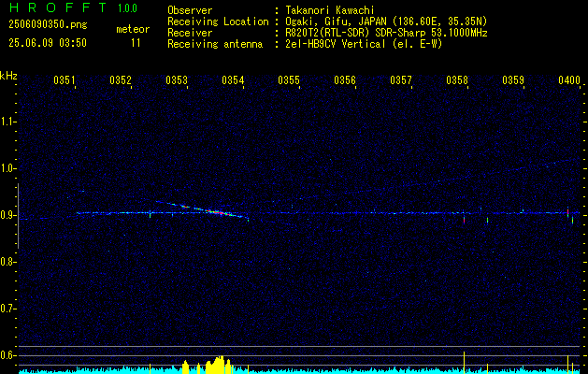Screen dimensions: 588x374
Task: Click the tall yellow spike below 0358
Action: tap(465, 363)
